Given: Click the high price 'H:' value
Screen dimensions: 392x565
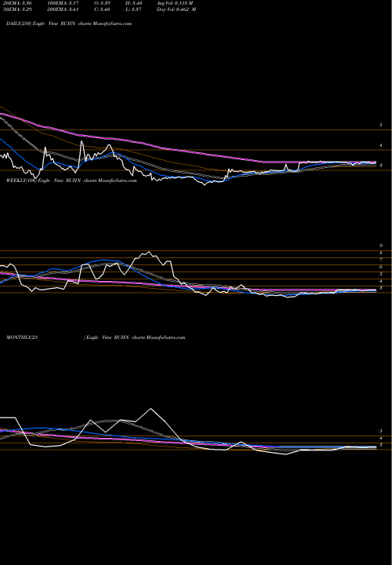Looking at the screenshot, I should point(133,2).
